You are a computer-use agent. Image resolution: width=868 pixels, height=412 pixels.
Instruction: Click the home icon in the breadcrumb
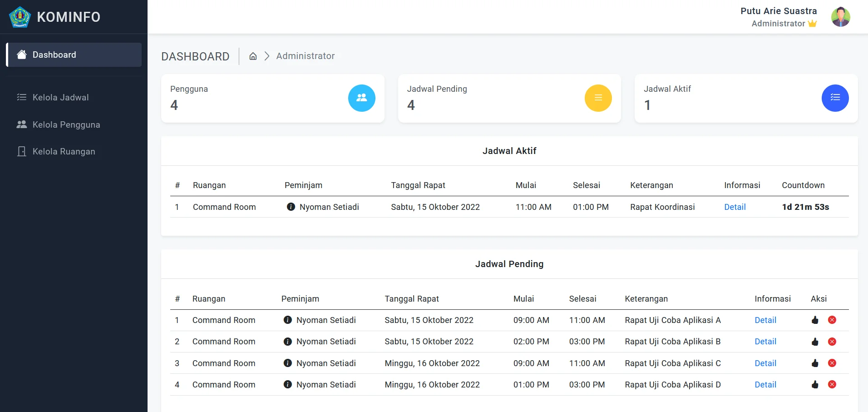253,56
